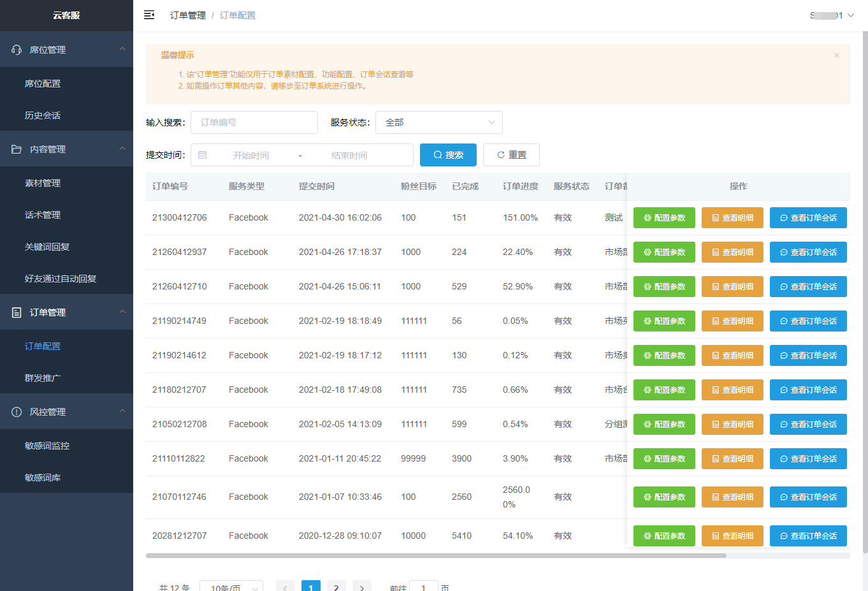Close the 温馨提示 alert banner
The width and height of the screenshot is (868, 591).
pyautogui.click(x=837, y=55)
